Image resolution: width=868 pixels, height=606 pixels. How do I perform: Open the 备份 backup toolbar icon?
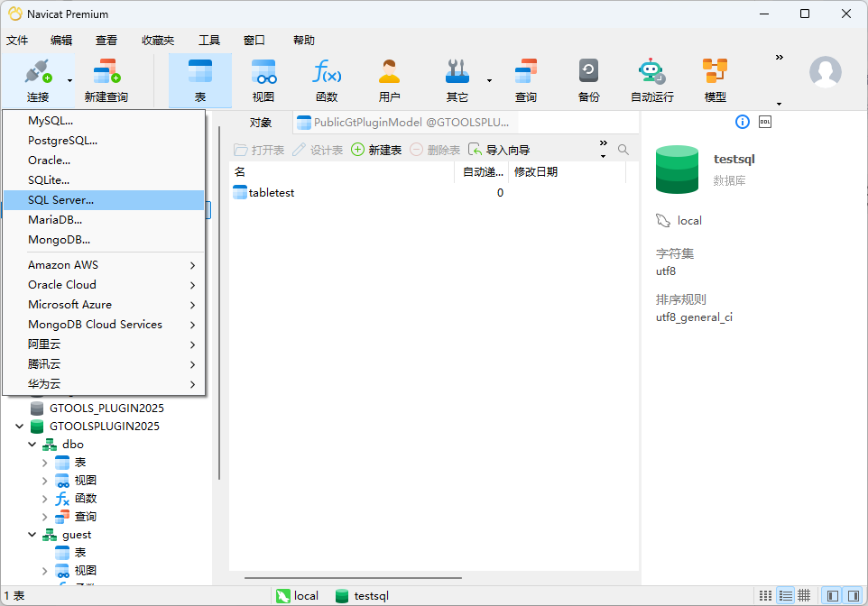[x=588, y=81]
